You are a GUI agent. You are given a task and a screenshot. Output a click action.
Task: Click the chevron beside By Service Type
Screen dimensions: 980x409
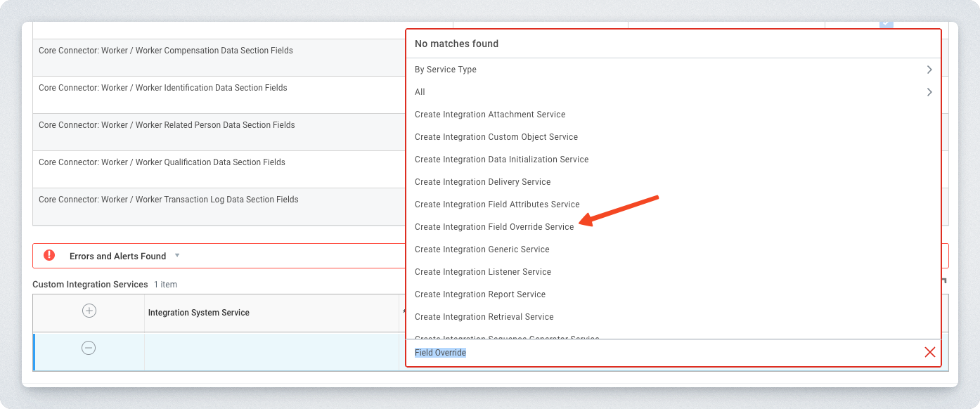pyautogui.click(x=929, y=70)
